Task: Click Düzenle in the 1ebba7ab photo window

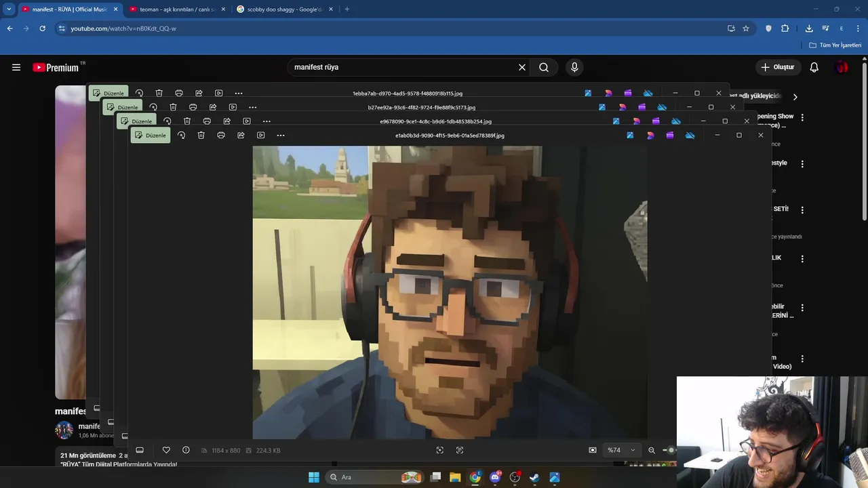Action: point(108,94)
